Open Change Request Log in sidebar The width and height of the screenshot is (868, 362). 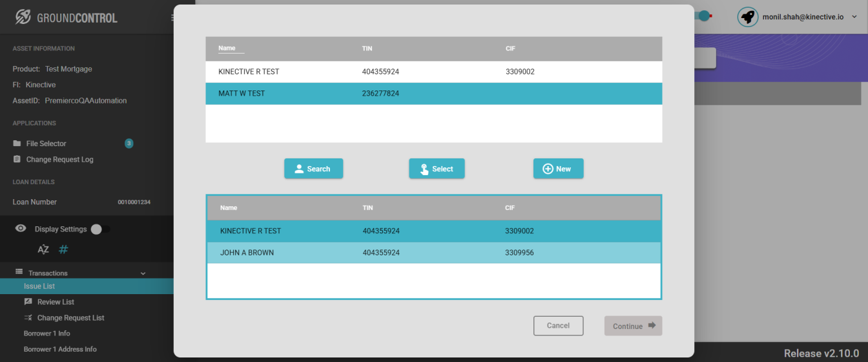[x=59, y=160]
